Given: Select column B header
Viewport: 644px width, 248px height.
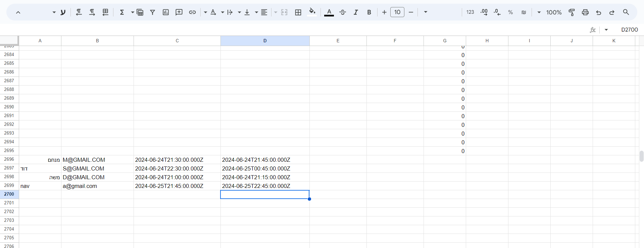Looking at the screenshot, I should 97,41.
